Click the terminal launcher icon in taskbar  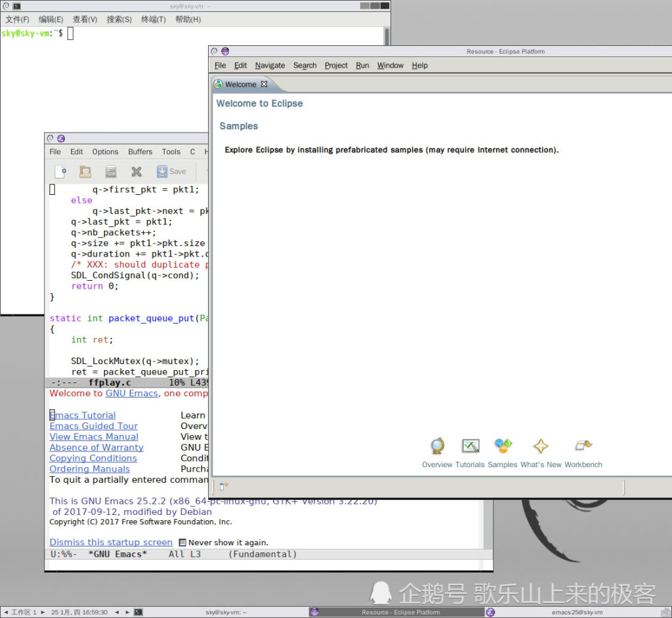[138, 612]
